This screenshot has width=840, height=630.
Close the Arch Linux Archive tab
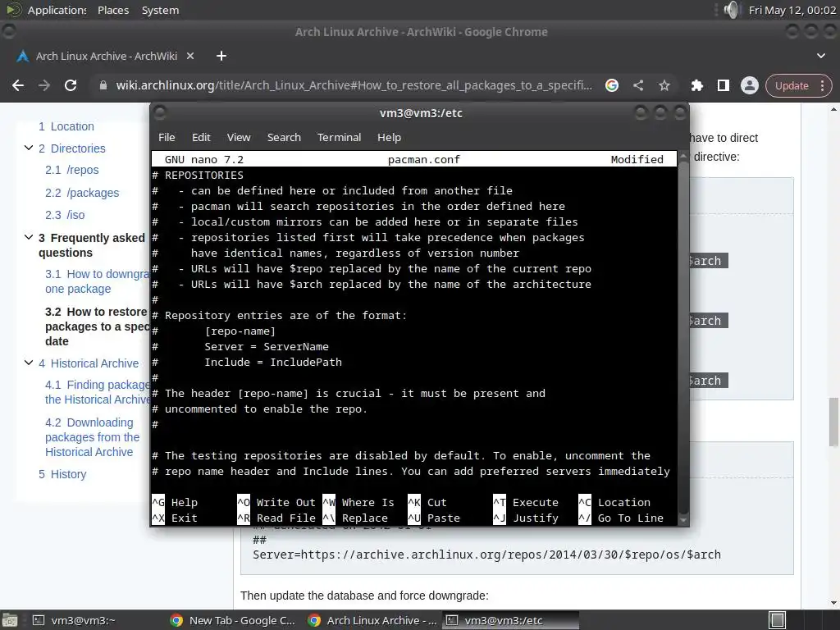pos(189,56)
